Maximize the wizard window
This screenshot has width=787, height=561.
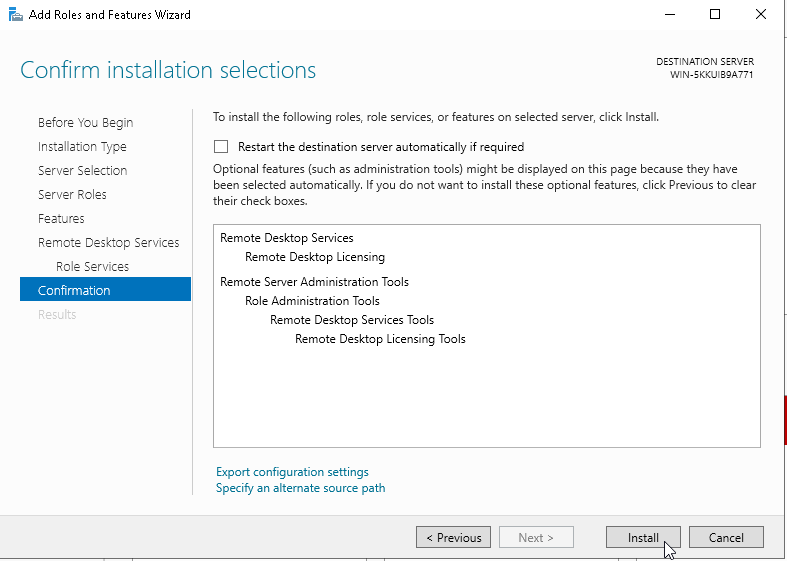click(715, 14)
